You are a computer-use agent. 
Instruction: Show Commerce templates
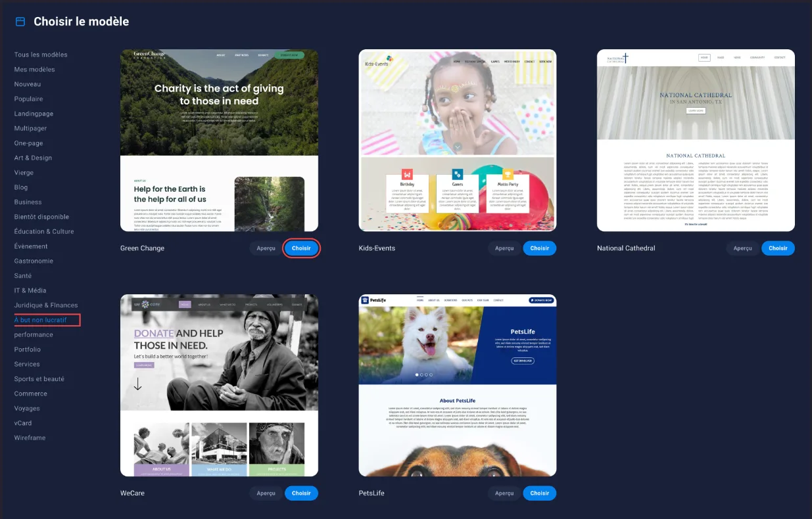pyautogui.click(x=31, y=394)
